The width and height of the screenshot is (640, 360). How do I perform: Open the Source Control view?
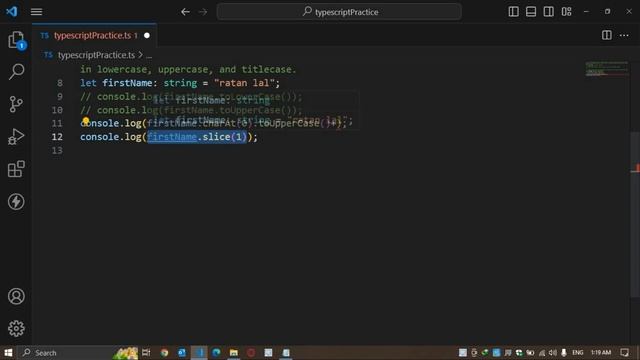16,104
